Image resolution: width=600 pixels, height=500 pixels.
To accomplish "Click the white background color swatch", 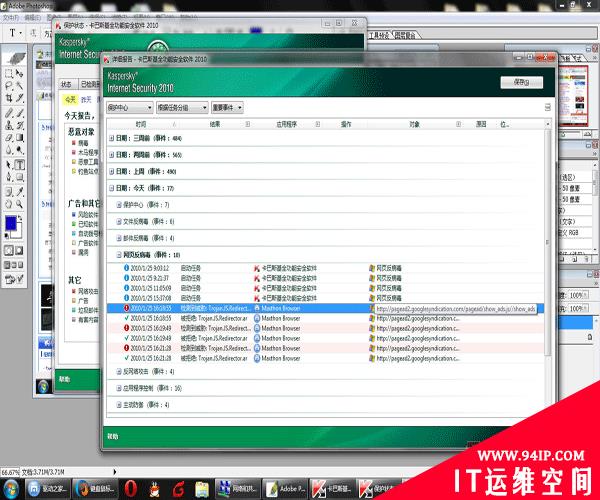I will pyautogui.click(x=19, y=233).
